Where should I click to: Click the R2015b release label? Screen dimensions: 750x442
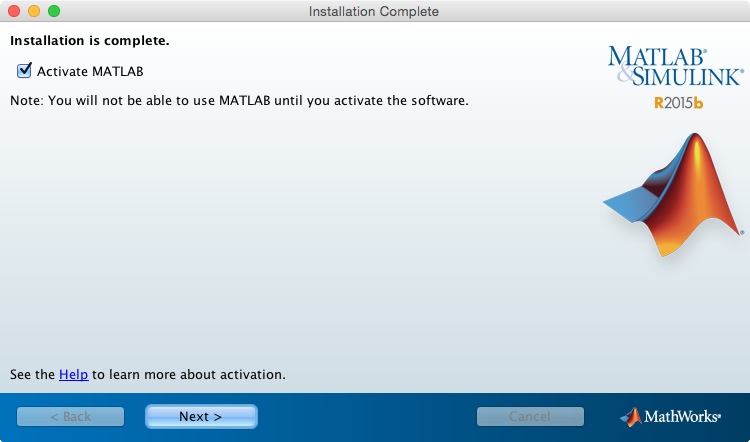coord(679,102)
